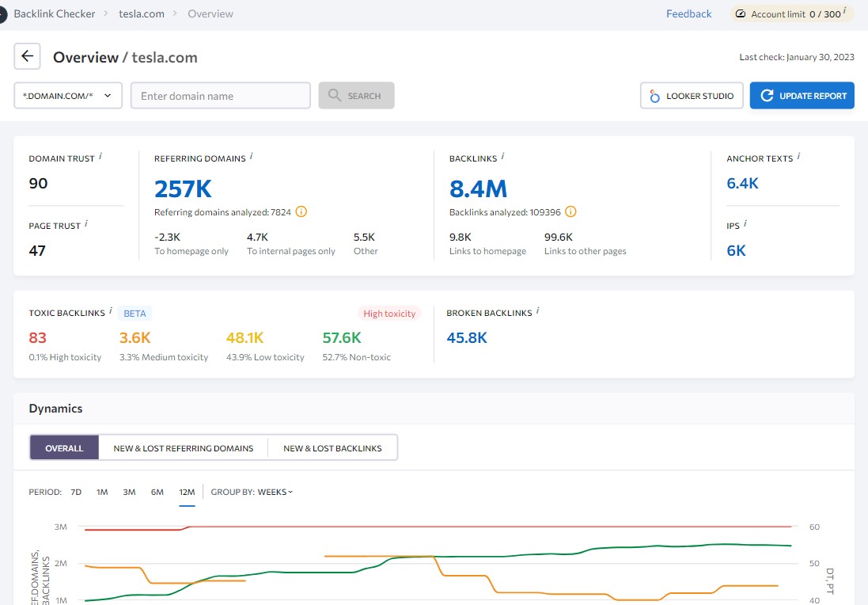Focus the Enter domain name field
The image size is (868, 605).
(220, 96)
